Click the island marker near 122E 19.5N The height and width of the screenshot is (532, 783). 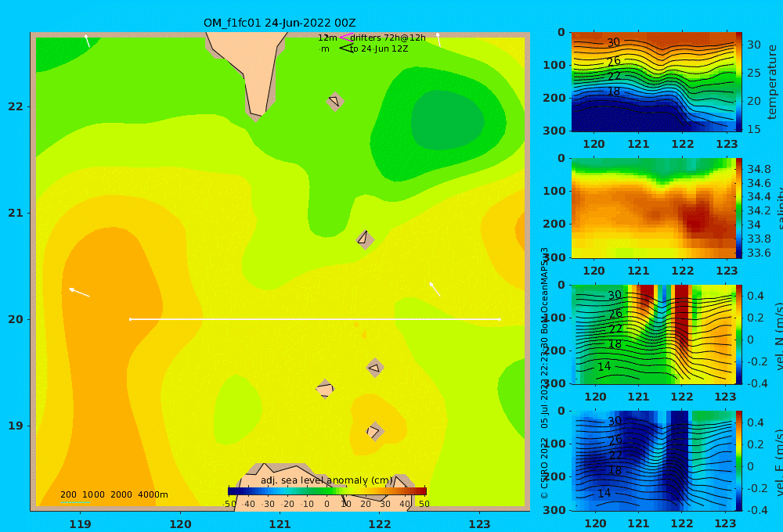pos(375,368)
